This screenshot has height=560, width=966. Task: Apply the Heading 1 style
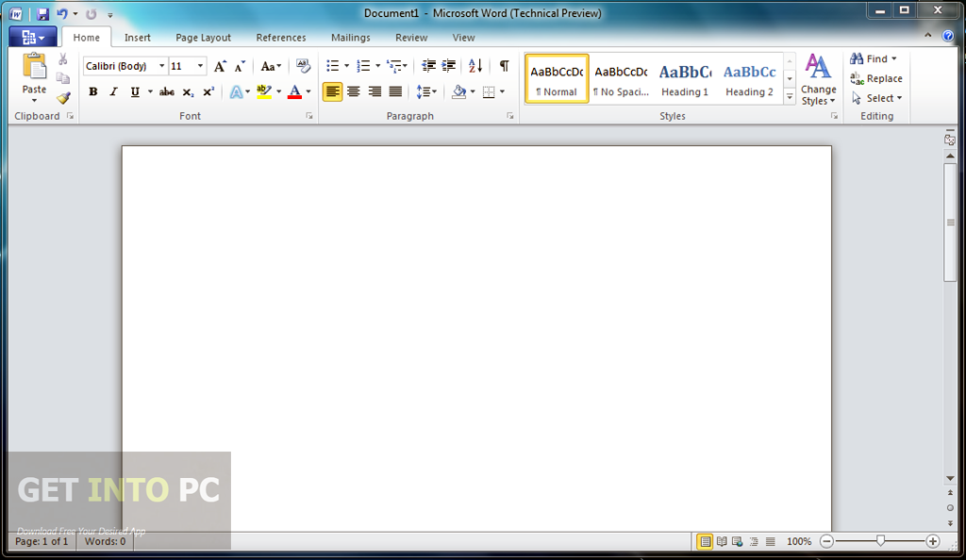pyautogui.click(x=685, y=79)
